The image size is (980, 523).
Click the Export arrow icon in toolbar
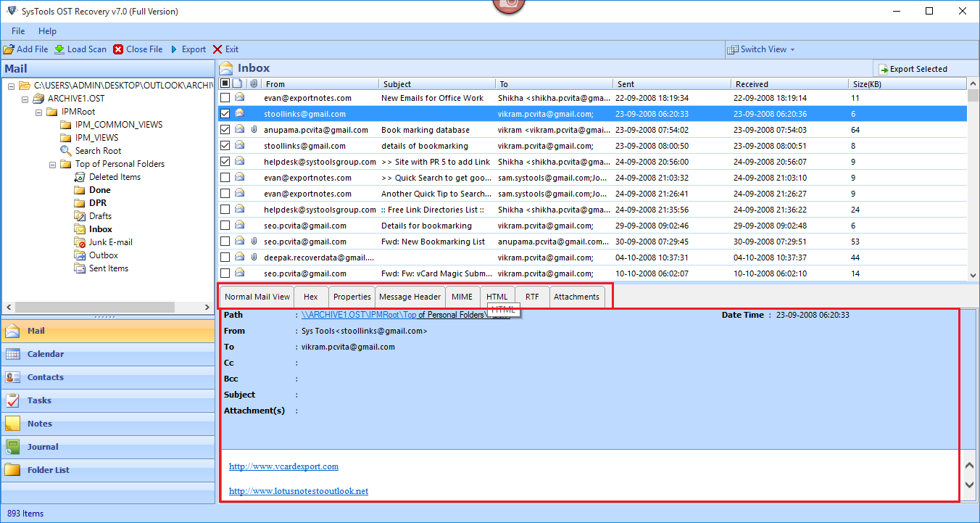pyautogui.click(x=174, y=49)
